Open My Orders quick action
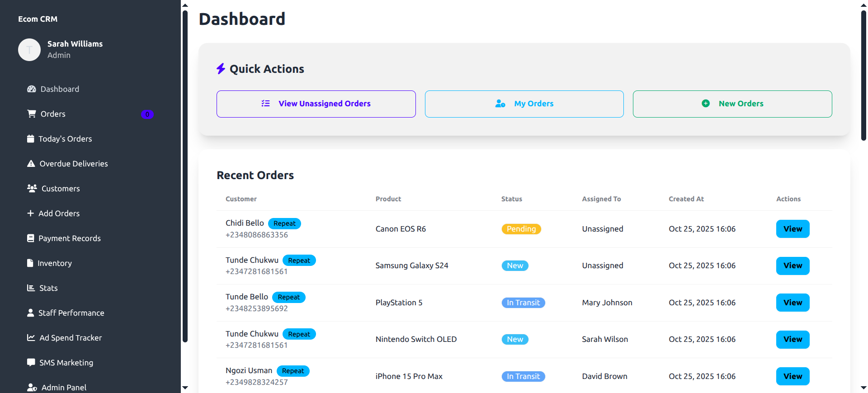The image size is (868, 393). [524, 104]
